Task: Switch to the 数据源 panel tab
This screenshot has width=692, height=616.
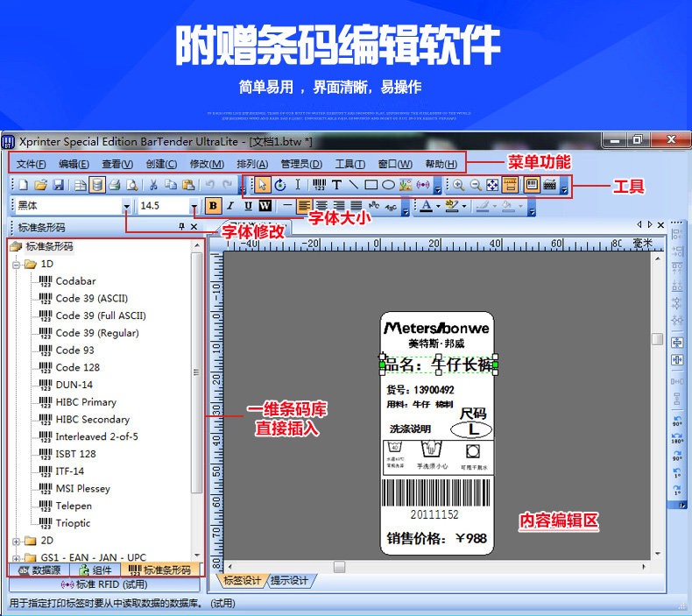Action: pyautogui.click(x=39, y=570)
